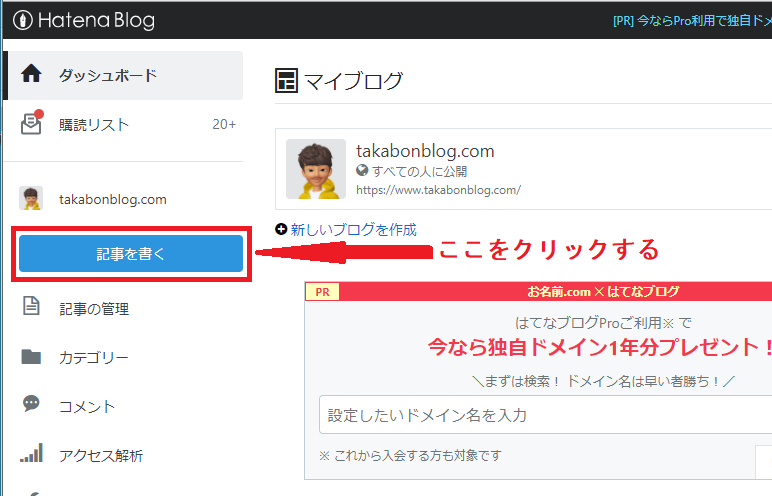The height and width of the screenshot is (496, 772).
Task: Click the large blog avatar thumbnail
Action: pyautogui.click(x=316, y=169)
